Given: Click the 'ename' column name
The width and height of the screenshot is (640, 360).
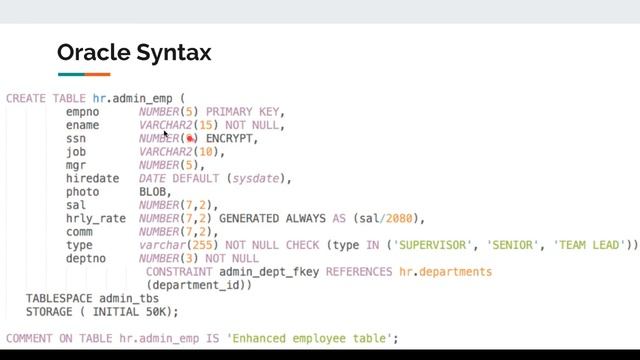Looking at the screenshot, I should click(x=82, y=125).
